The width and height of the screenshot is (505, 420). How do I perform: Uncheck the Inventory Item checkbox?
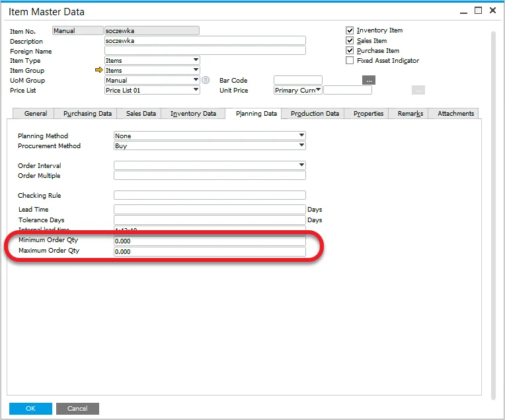click(x=350, y=30)
